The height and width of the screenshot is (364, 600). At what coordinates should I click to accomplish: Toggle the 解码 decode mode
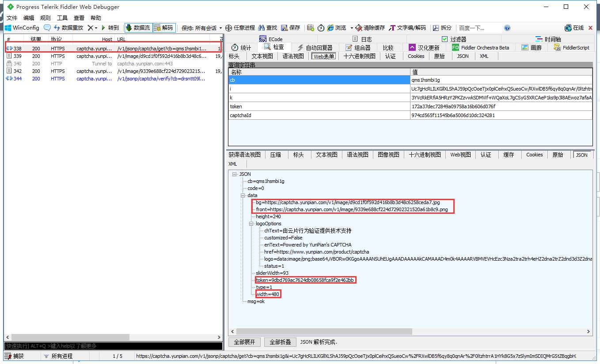click(164, 28)
